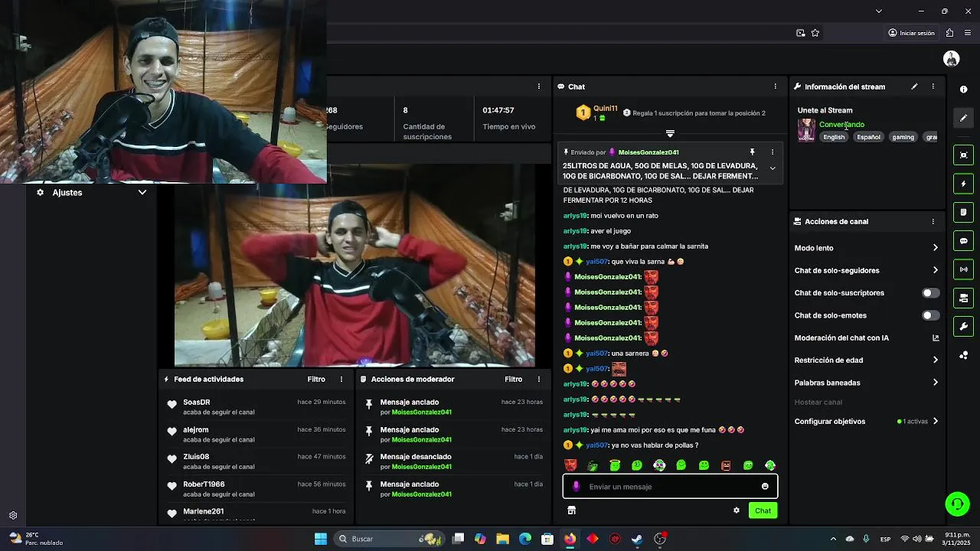Image resolution: width=980 pixels, height=551 pixels.
Task: Open OBS Studio from the taskbar
Action: (660, 539)
